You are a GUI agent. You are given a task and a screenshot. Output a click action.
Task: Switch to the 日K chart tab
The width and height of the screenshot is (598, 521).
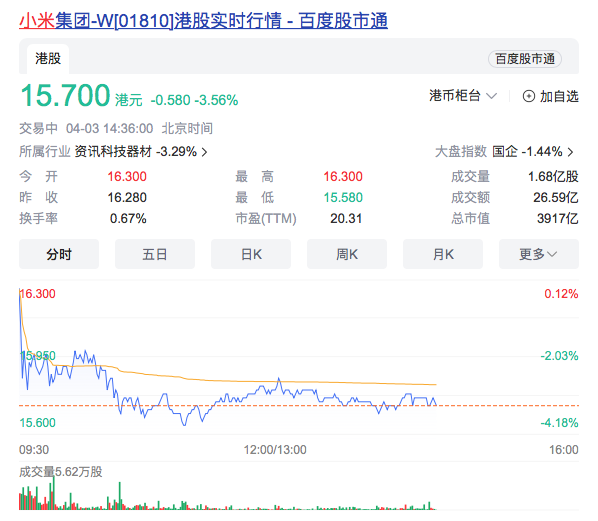pyautogui.click(x=251, y=254)
